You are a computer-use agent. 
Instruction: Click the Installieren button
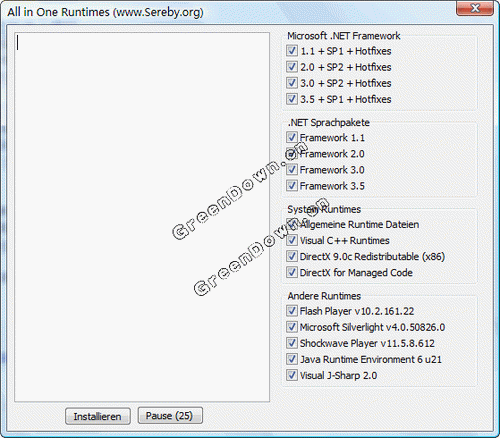[x=98, y=416]
